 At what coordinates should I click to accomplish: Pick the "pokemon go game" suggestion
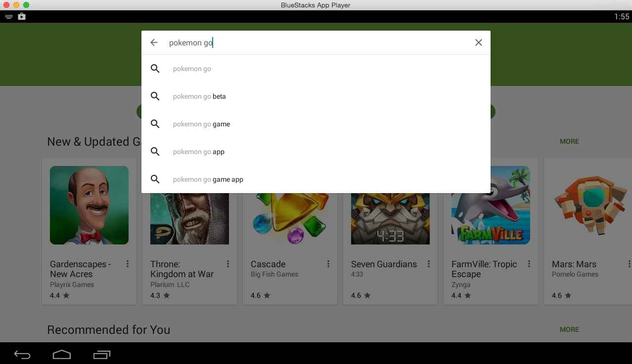tap(316, 124)
